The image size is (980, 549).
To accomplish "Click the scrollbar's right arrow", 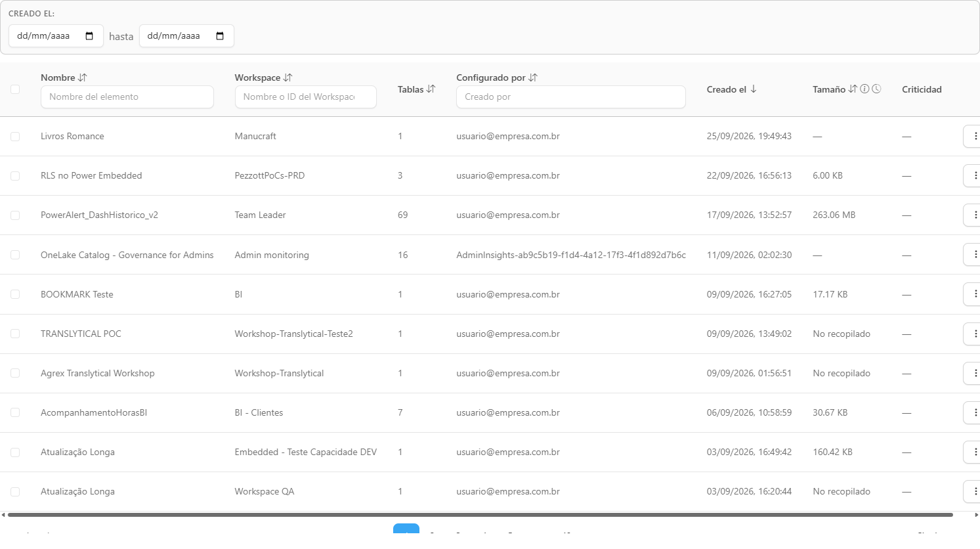I will tap(976, 515).
